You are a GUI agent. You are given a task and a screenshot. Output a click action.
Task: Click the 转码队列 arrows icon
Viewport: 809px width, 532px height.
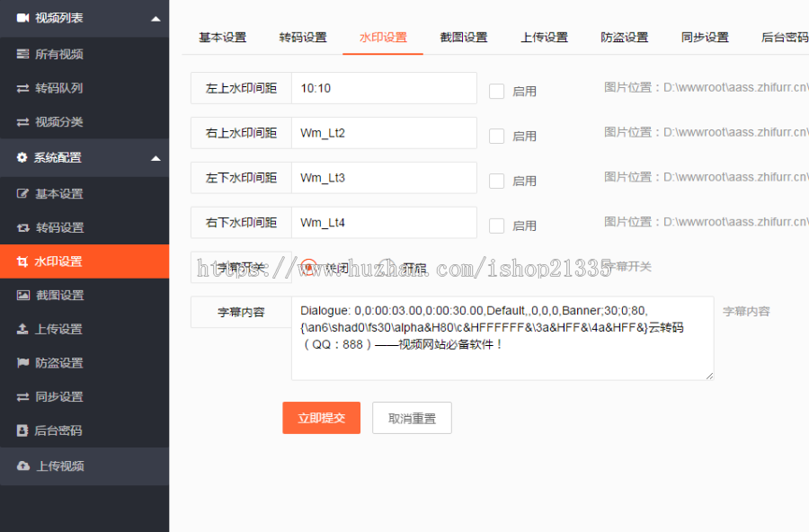coord(22,88)
